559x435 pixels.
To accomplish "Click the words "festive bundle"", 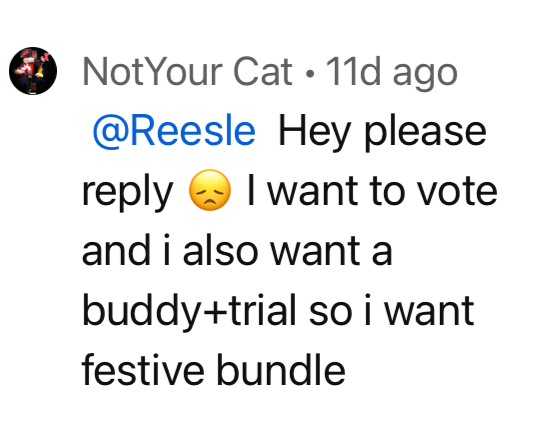I will pos(214,370).
